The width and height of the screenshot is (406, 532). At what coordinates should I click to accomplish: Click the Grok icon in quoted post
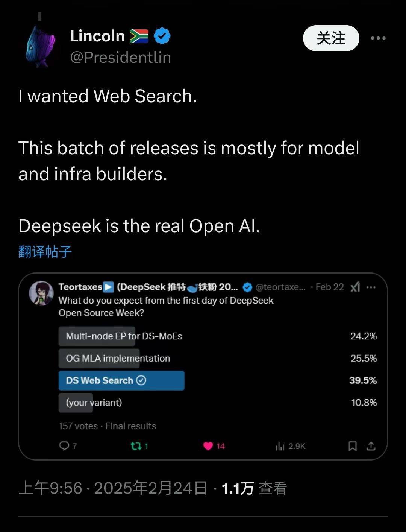point(355,287)
